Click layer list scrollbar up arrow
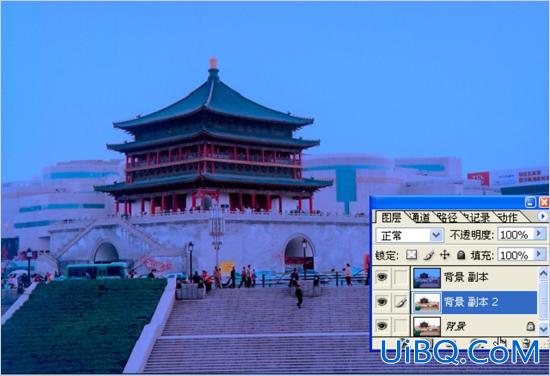This screenshot has width=550, height=376. (543, 273)
